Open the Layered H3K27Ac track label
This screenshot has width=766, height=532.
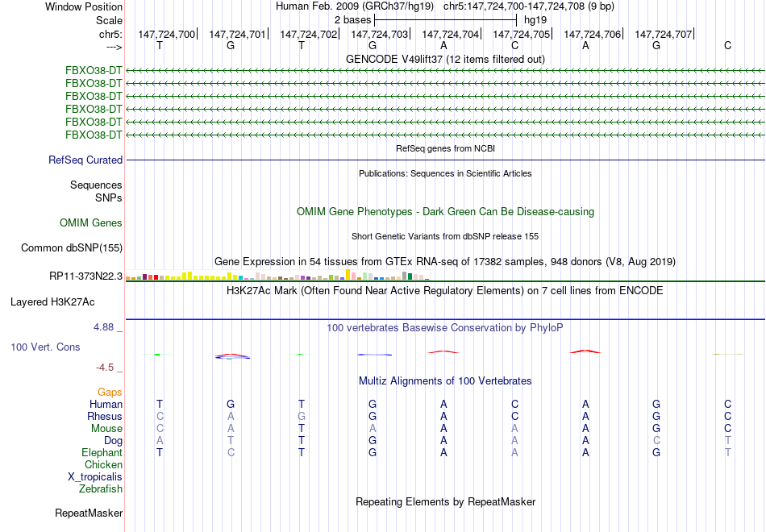(x=52, y=302)
